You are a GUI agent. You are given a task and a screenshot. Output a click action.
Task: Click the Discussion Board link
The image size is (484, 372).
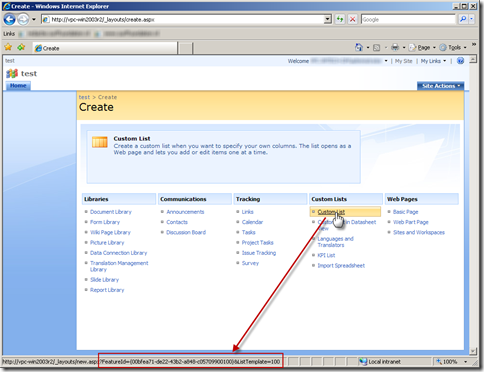point(186,233)
